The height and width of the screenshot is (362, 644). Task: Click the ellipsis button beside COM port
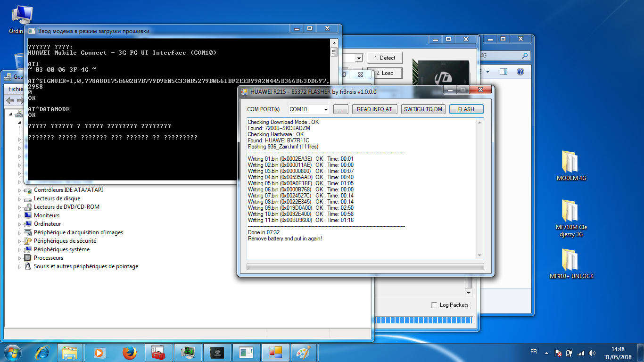click(x=341, y=109)
